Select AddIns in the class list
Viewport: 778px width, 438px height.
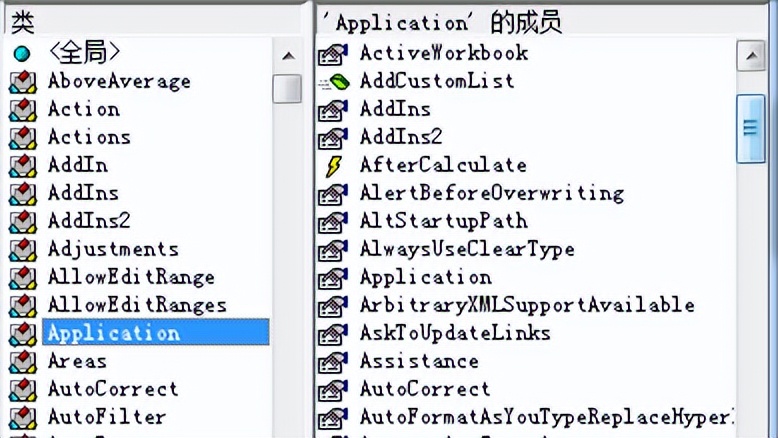click(x=83, y=193)
